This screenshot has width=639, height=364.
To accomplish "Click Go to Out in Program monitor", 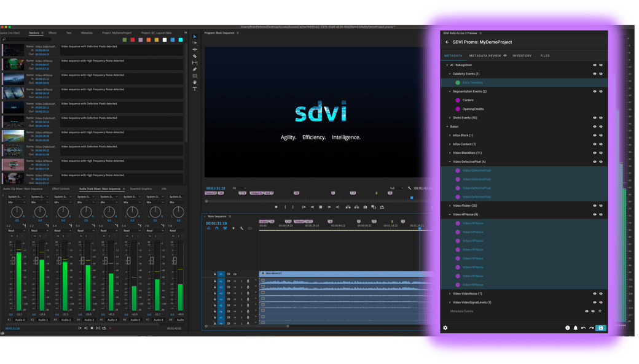I will [x=337, y=207].
